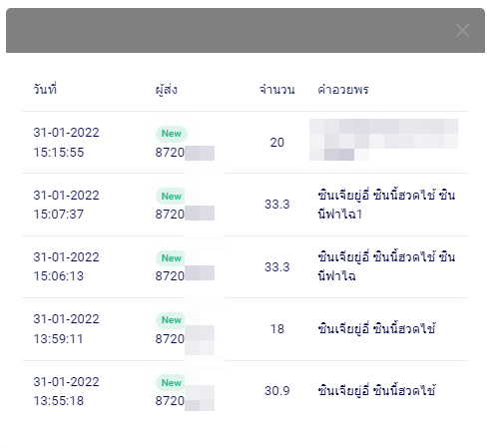The width and height of the screenshot is (490, 448).
Task: Close the dialog with the X icon
Action: pyautogui.click(x=462, y=31)
